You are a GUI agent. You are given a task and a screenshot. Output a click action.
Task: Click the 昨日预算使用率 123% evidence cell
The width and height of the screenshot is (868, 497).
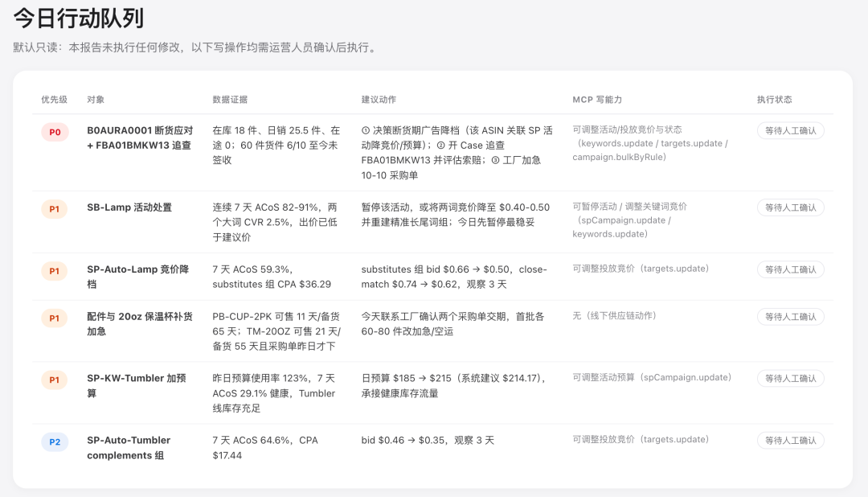274,393
